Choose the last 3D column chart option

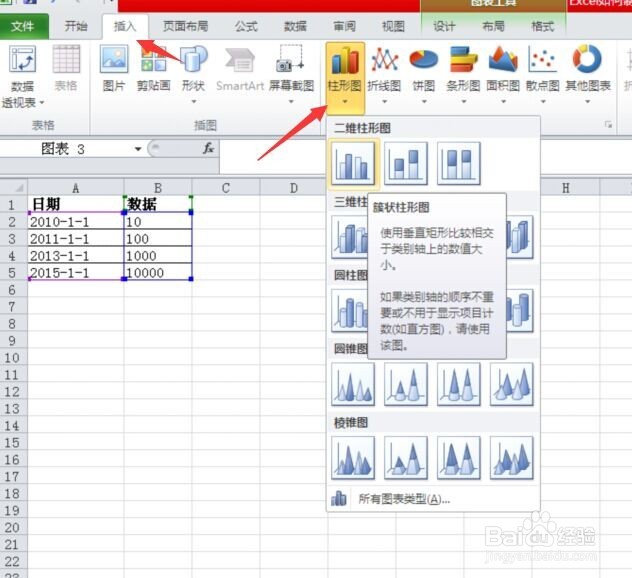coord(520,237)
